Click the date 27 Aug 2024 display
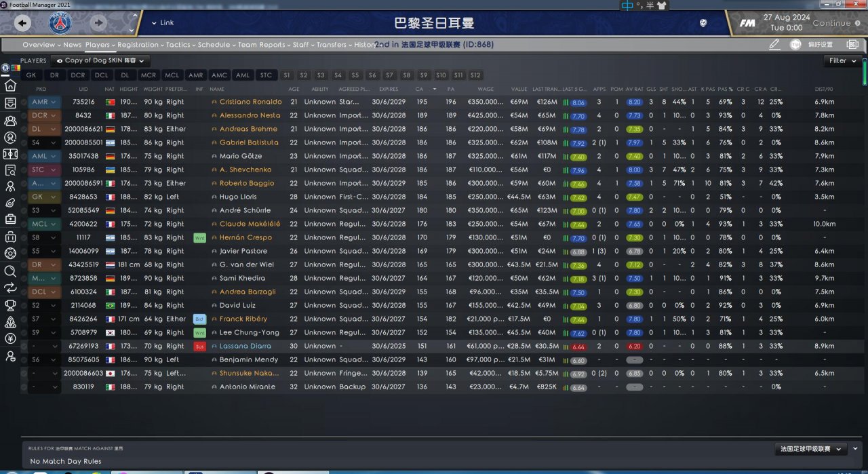This screenshot has height=474, width=868. [786, 18]
